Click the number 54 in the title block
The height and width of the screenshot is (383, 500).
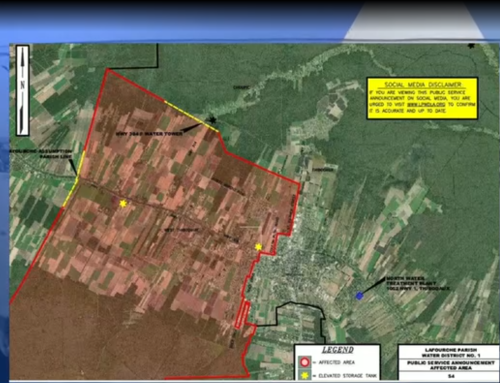coord(451,376)
